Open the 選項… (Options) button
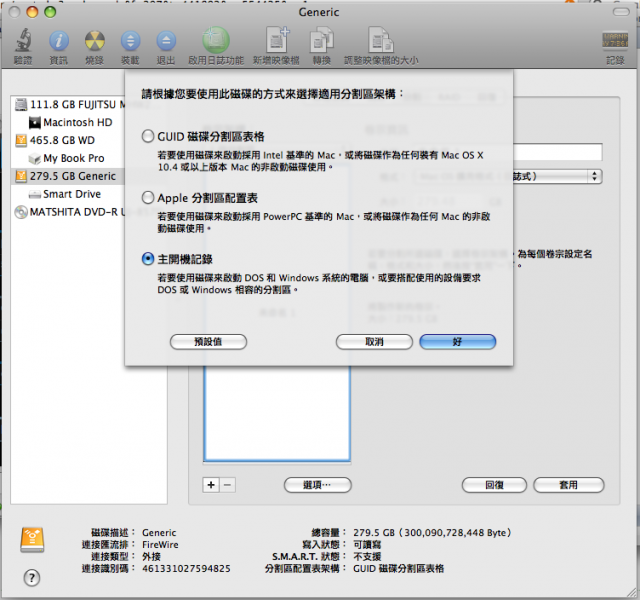This screenshot has height=600, width=640. [x=318, y=485]
